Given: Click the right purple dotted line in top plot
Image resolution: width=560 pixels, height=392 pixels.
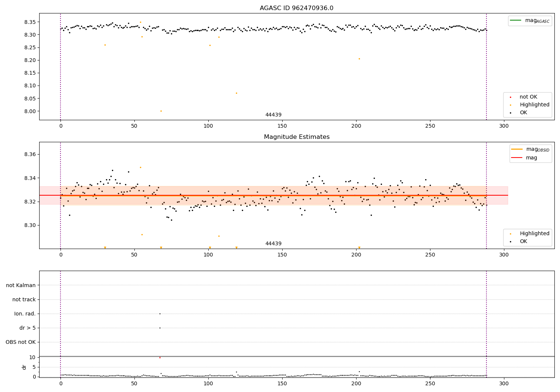Looking at the screenshot, I should point(486,66).
